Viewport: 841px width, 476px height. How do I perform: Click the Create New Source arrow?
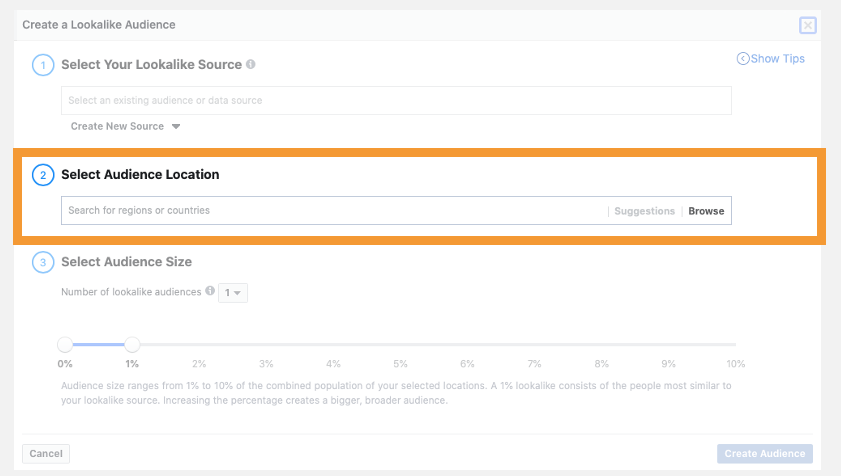[176, 127]
